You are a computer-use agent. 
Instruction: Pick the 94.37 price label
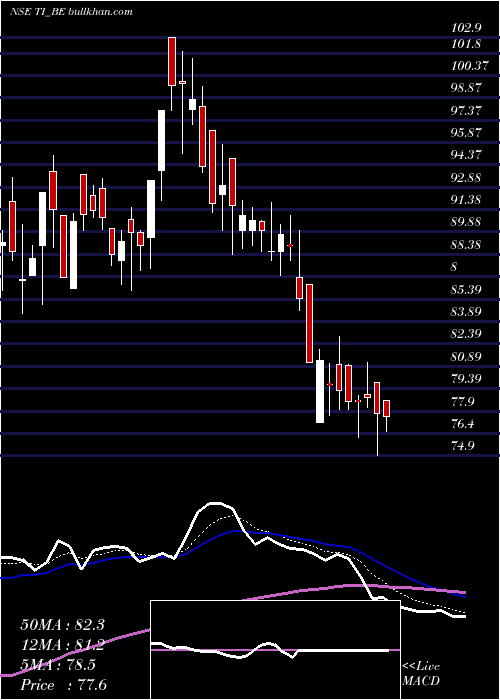(467, 155)
